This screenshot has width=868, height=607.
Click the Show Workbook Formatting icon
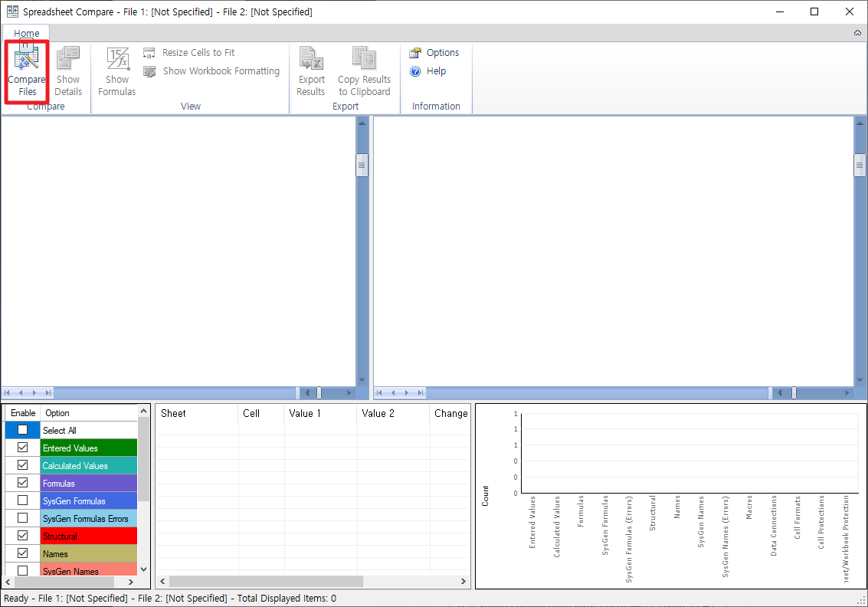(149, 71)
